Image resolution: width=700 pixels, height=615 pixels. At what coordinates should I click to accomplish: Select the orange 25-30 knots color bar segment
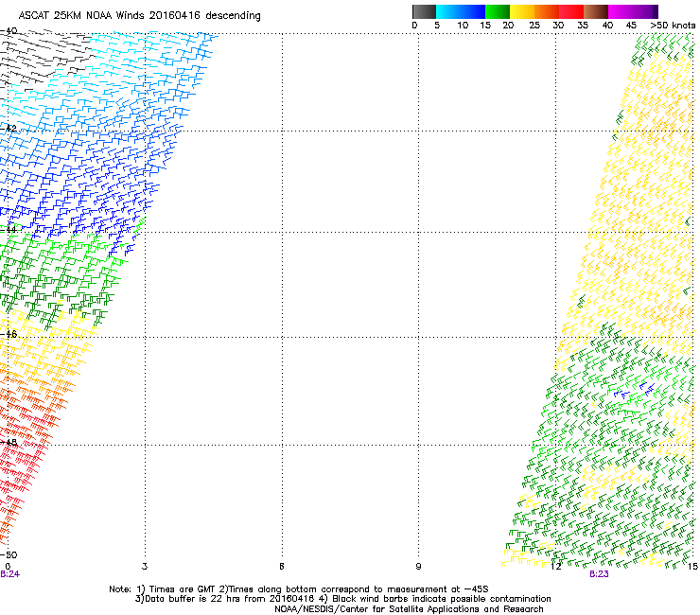547,11
